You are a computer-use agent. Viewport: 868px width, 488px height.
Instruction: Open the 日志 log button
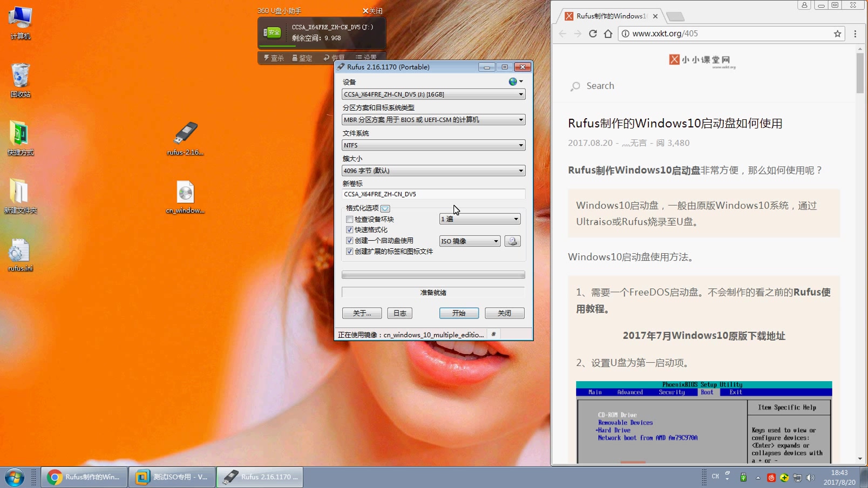click(x=399, y=313)
